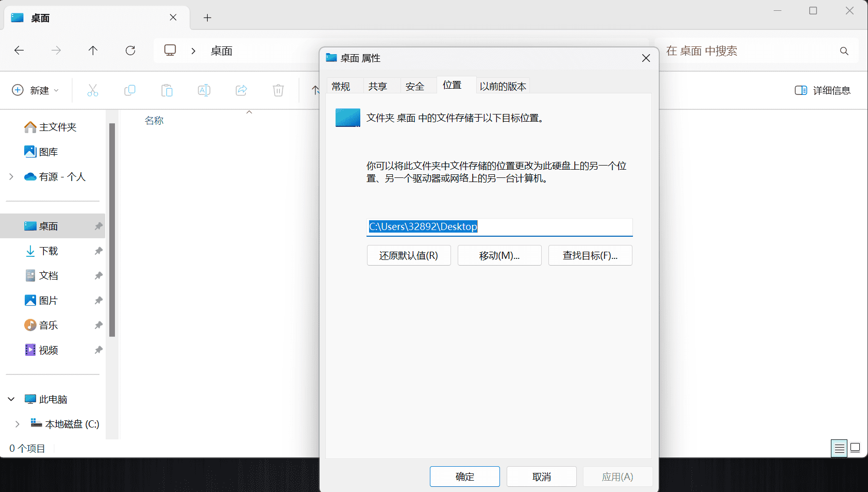Close the 桌面 属性 dialog
This screenshot has width=868, height=492.
coord(646,58)
